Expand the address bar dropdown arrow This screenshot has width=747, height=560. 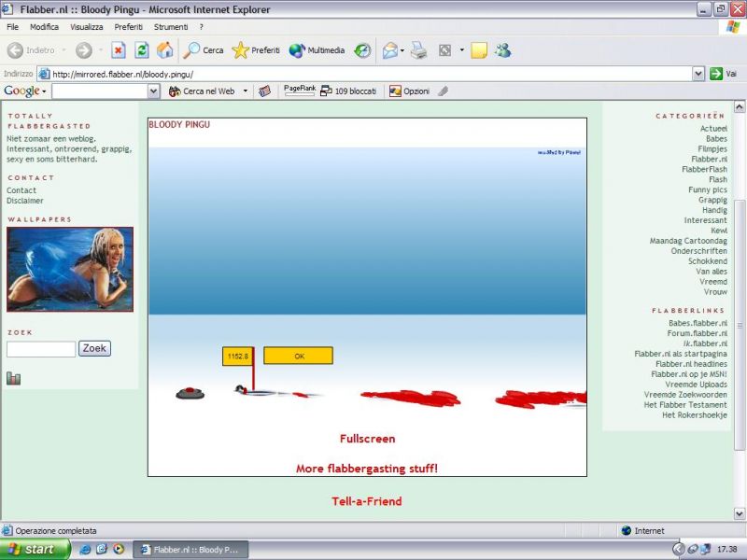point(698,74)
